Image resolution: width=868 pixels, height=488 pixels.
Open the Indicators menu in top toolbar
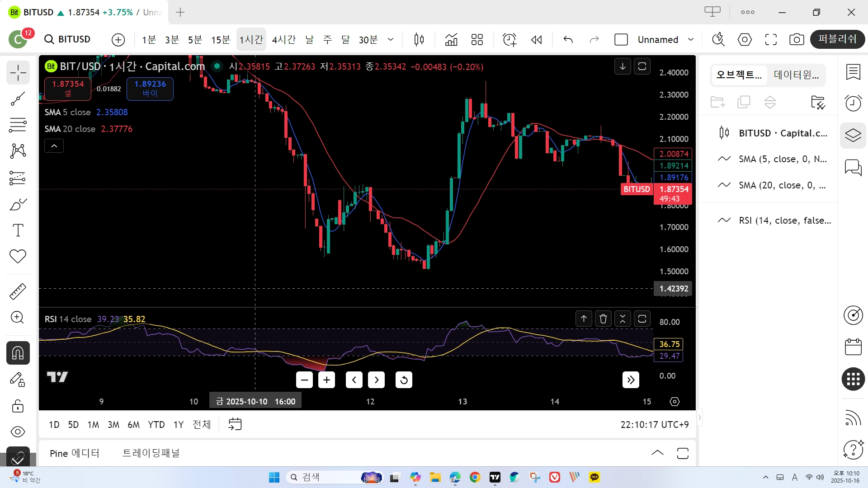[x=451, y=40]
